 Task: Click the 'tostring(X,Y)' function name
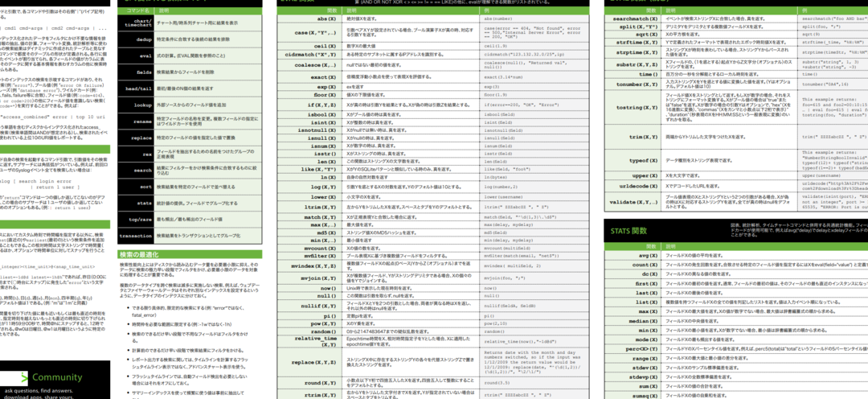tap(637, 108)
